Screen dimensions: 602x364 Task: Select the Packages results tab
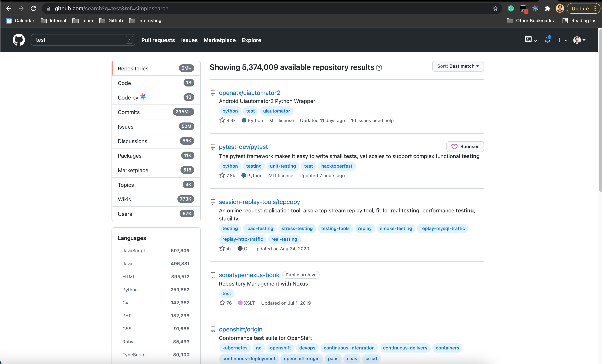156,156
